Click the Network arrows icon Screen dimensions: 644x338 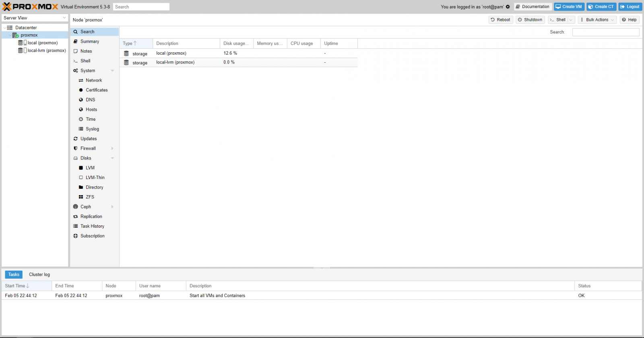pyautogui.click(x=81, y=80)
